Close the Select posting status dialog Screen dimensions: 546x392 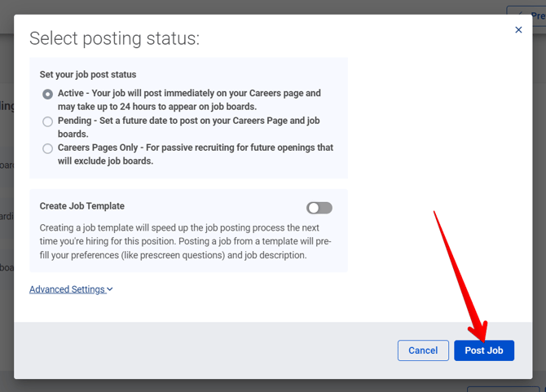pyautogui.click(x=518, y=30)
